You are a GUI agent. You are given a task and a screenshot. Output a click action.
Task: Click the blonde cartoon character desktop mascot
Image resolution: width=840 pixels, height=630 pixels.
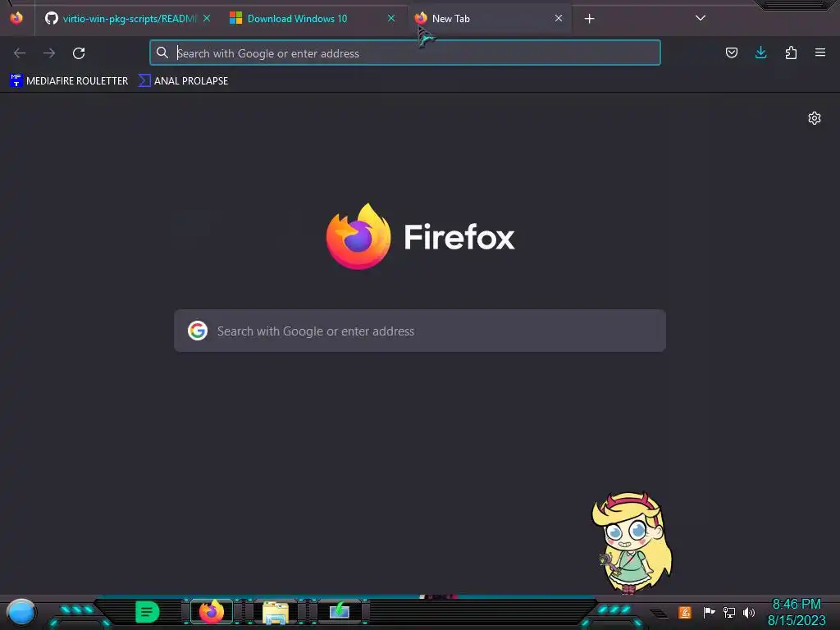(632, 543)
